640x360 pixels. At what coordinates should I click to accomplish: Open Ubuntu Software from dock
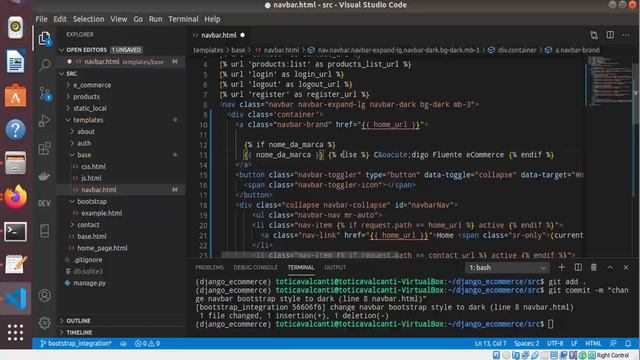(x=16, y=96)
